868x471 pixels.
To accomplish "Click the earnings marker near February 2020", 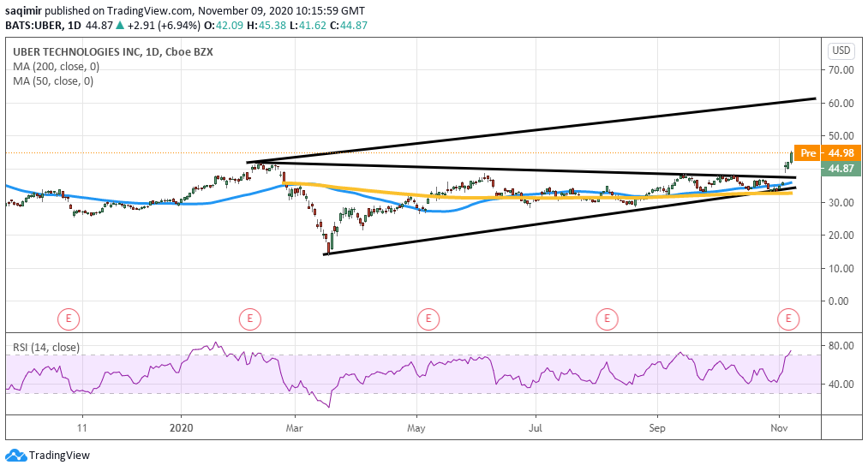I will pos(249,319).
